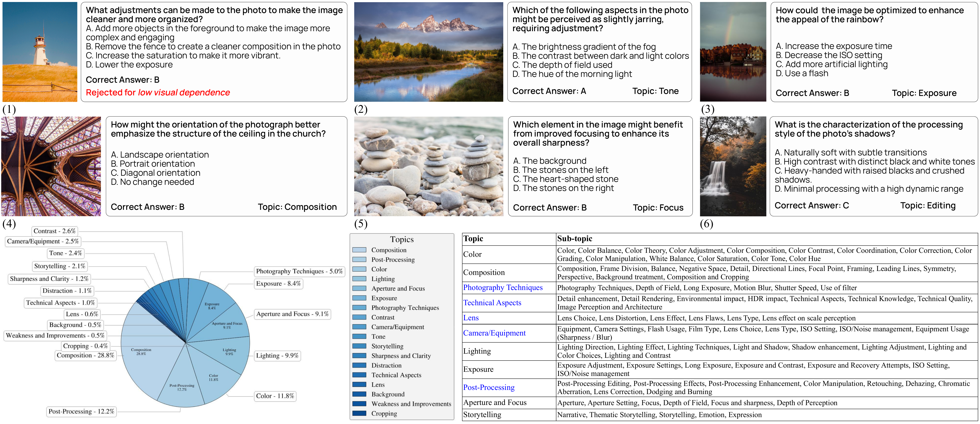Screen dimensions: 980x424
Task: Click the stacked pebbles photo
Action: tap(428, 166)
